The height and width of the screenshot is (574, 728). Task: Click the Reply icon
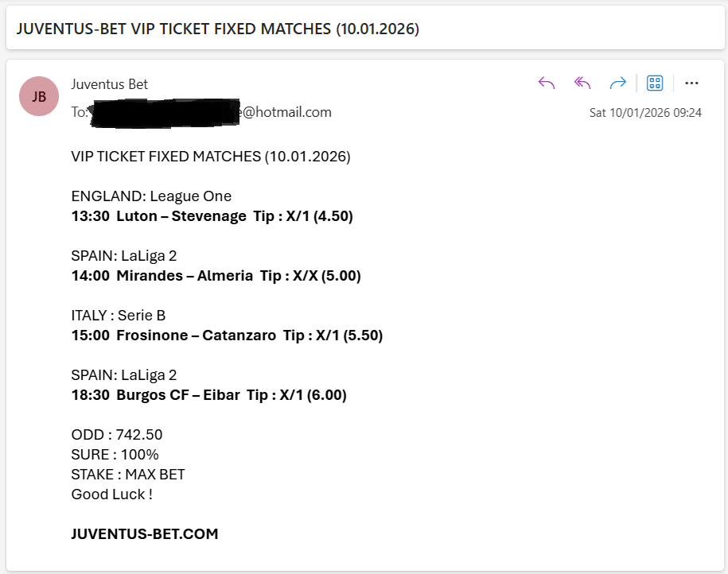(x=546, y=82)
